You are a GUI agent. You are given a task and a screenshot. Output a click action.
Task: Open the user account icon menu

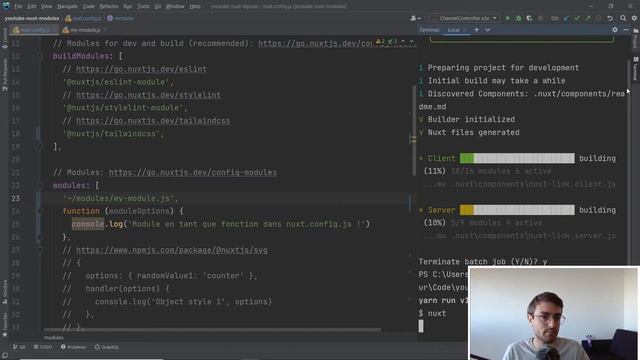coord(415,18)
